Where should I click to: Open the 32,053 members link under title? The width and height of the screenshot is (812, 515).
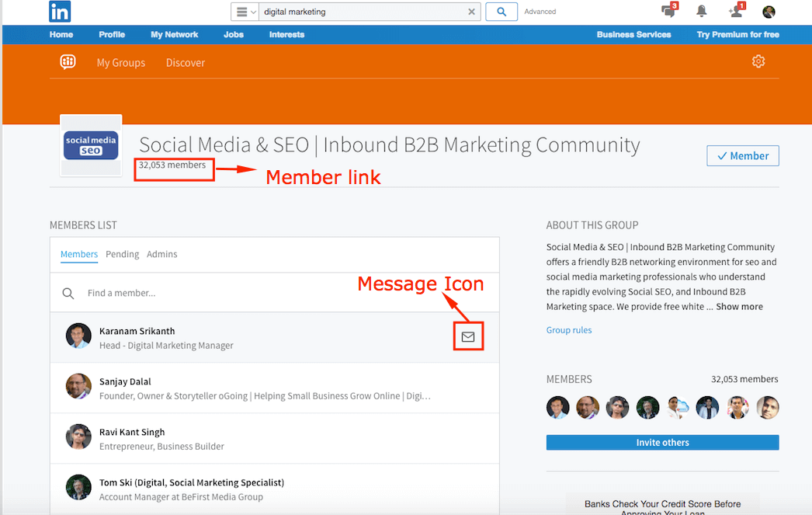click(172, 165)
